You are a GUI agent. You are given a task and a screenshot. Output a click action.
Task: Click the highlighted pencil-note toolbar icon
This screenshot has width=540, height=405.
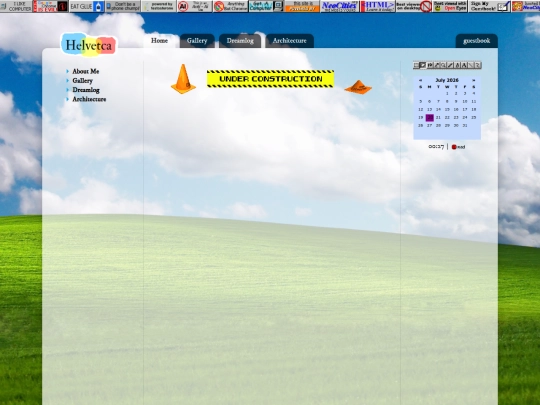point(423,65)
